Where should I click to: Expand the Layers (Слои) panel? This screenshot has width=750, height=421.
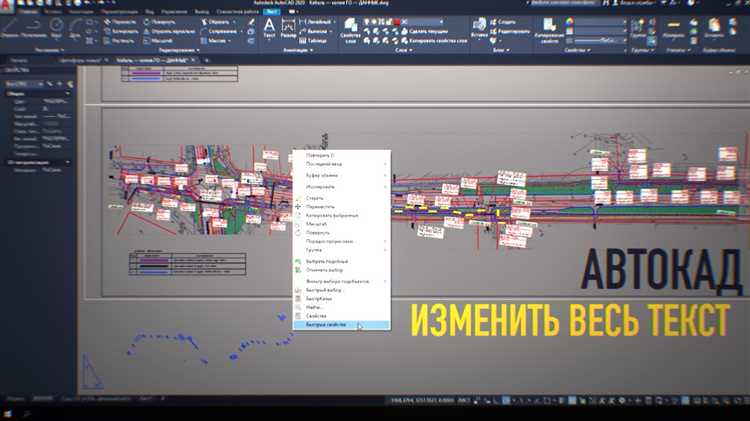click(x=404, y=50)
